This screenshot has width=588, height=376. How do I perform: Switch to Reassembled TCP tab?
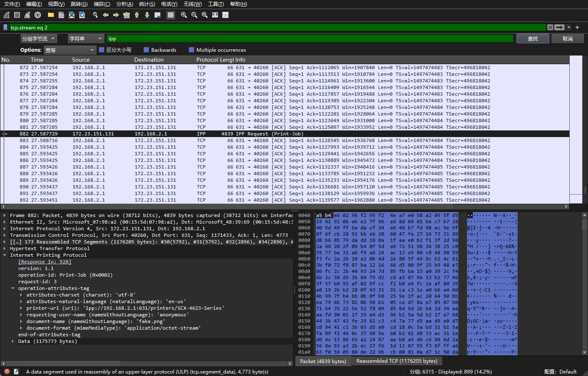click(397, 361)
